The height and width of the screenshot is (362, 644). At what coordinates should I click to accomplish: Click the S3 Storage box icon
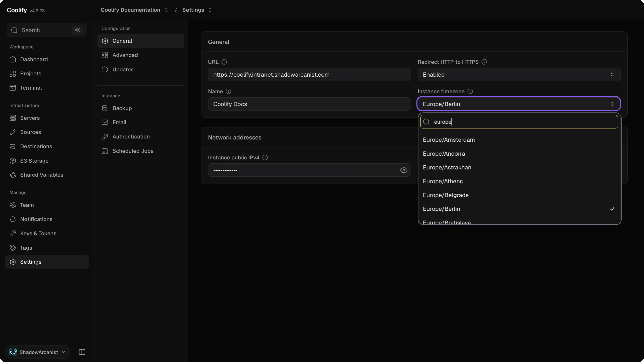coord(13,161)
